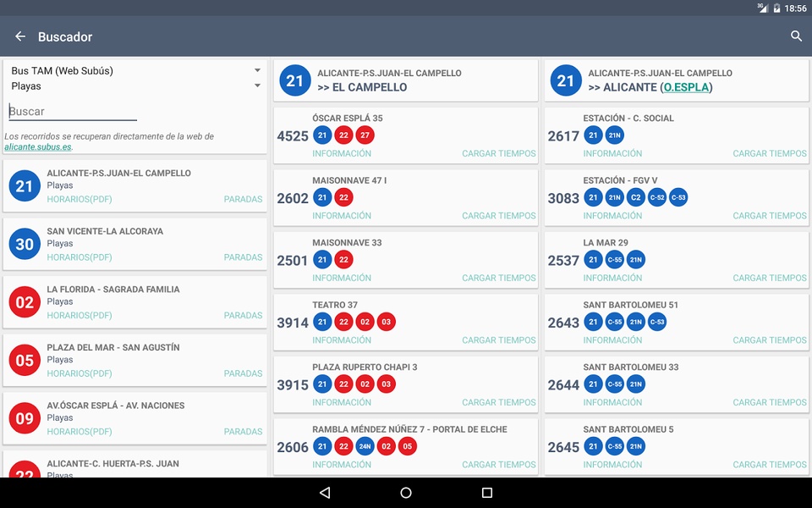Open INFORMACIÓN for stop 2643
Image resolution: width=812 pixels, height=508 pixels.
click(x=612, y=340)
